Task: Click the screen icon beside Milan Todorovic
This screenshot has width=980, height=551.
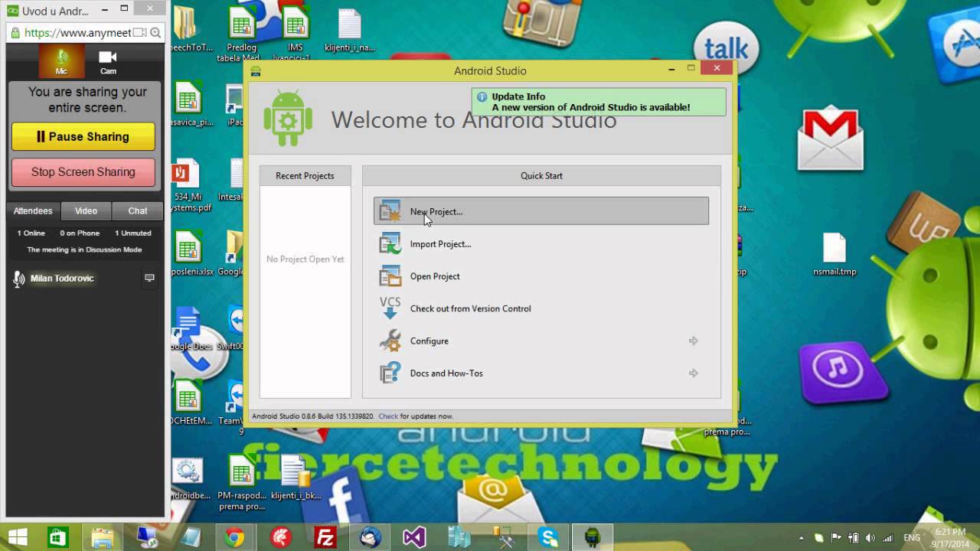Action: point(149,278)
